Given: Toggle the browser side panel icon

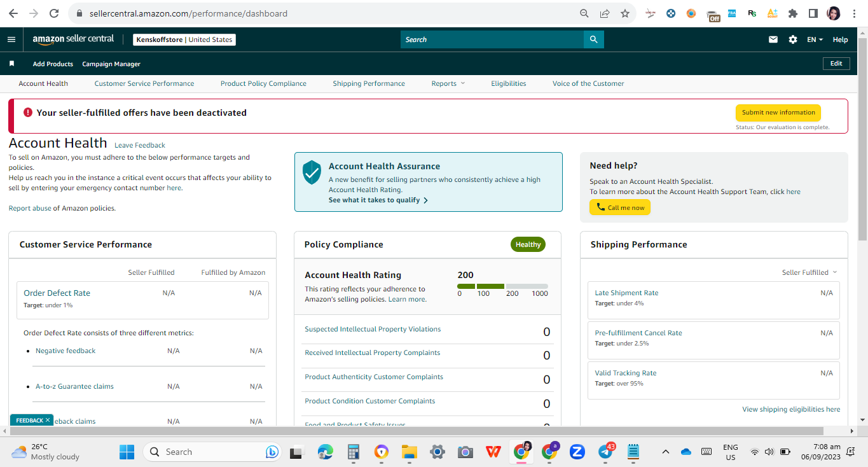Looking at the screenshot, I should (813, 13).
